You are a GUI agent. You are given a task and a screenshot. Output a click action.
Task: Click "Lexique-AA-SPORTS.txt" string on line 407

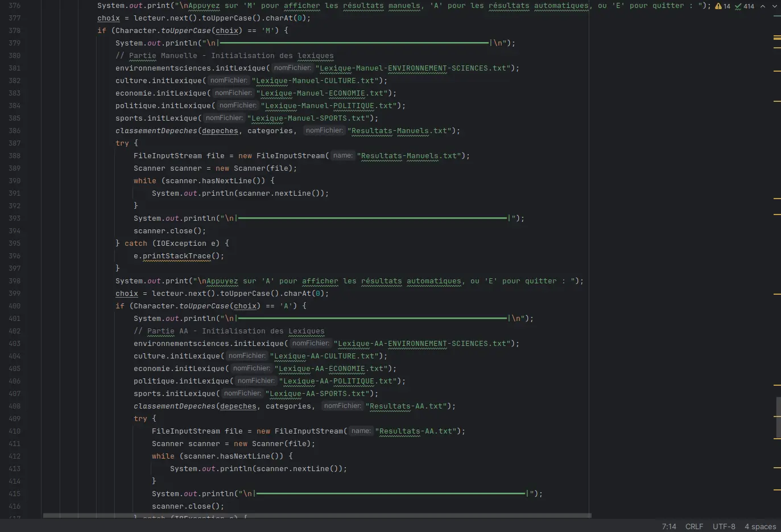click(317, 394)
